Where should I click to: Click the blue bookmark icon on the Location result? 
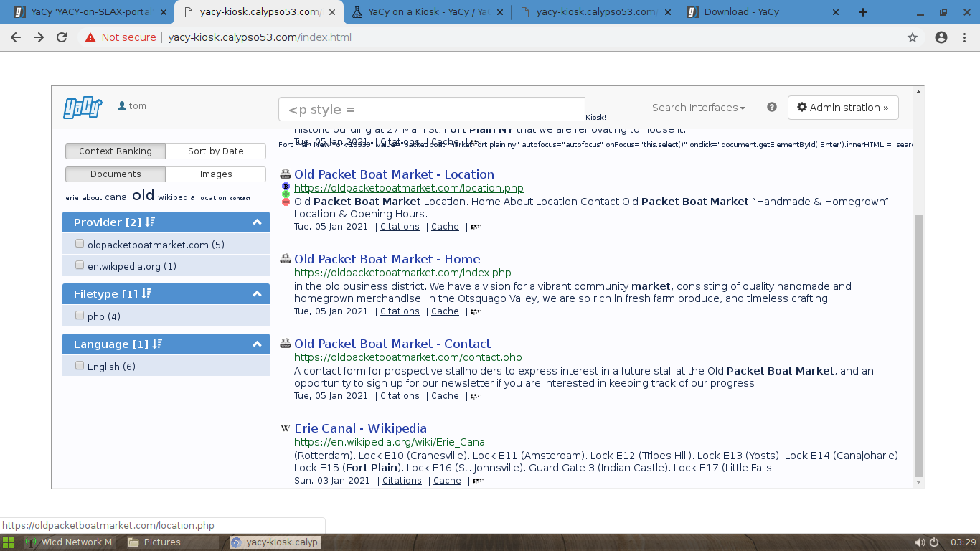click(x=286, y=187)
